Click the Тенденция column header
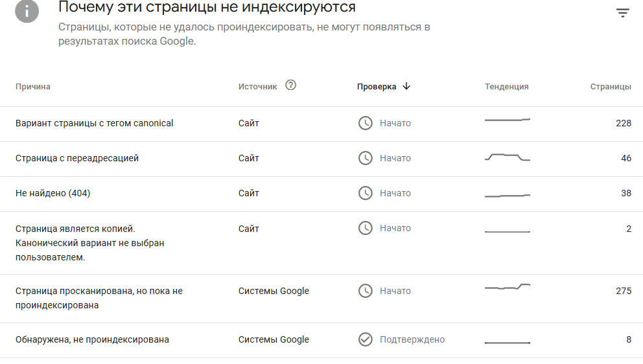The image size is (643, 364). 506,87
